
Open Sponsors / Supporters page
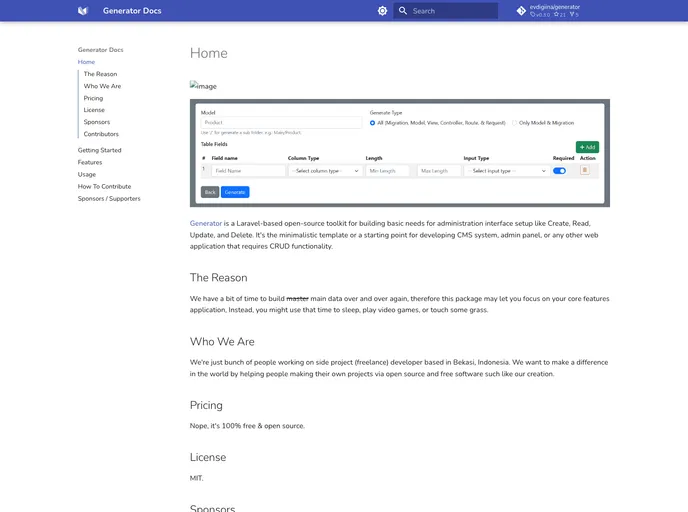coord(109,198)
